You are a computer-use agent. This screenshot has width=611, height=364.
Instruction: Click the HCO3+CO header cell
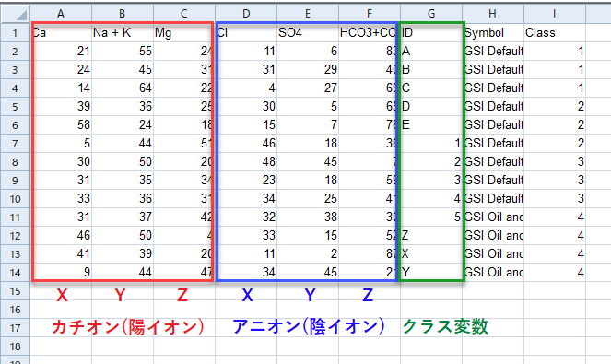370,32
